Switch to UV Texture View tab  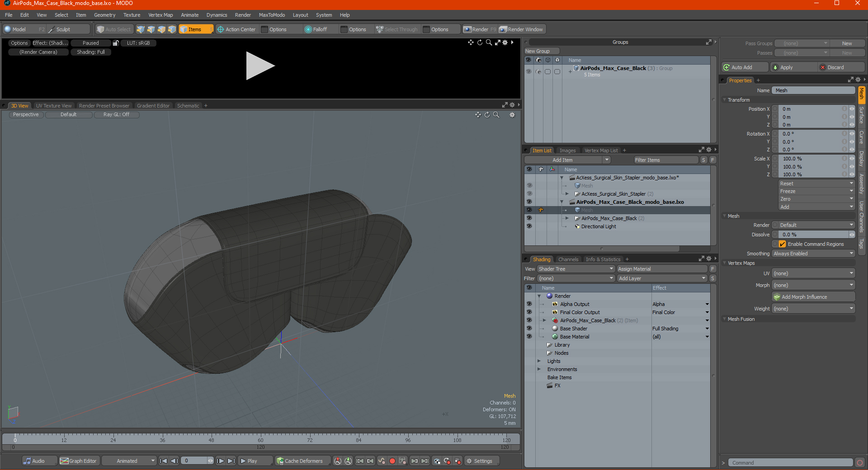(x=54, y=106)
